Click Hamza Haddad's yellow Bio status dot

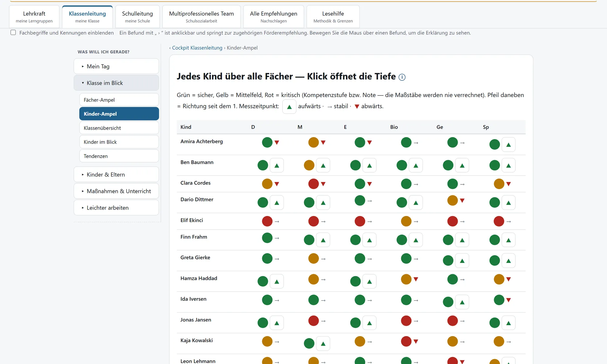406,279
